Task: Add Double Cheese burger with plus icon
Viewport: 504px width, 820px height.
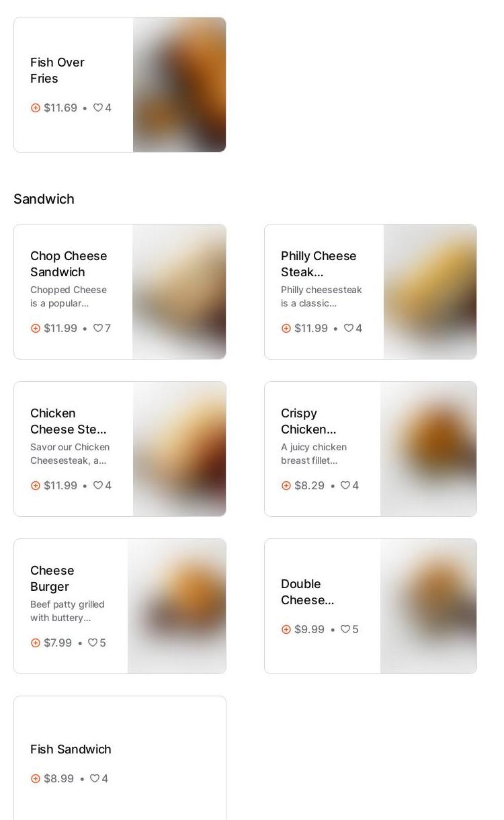Action: 286,629
